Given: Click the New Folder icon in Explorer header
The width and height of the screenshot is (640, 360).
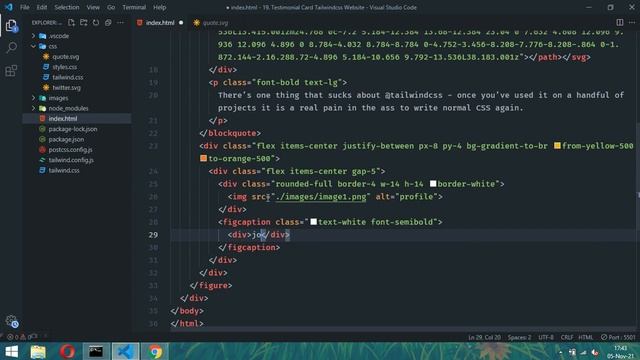Looking at the screenshot, I should coord(84,22).
